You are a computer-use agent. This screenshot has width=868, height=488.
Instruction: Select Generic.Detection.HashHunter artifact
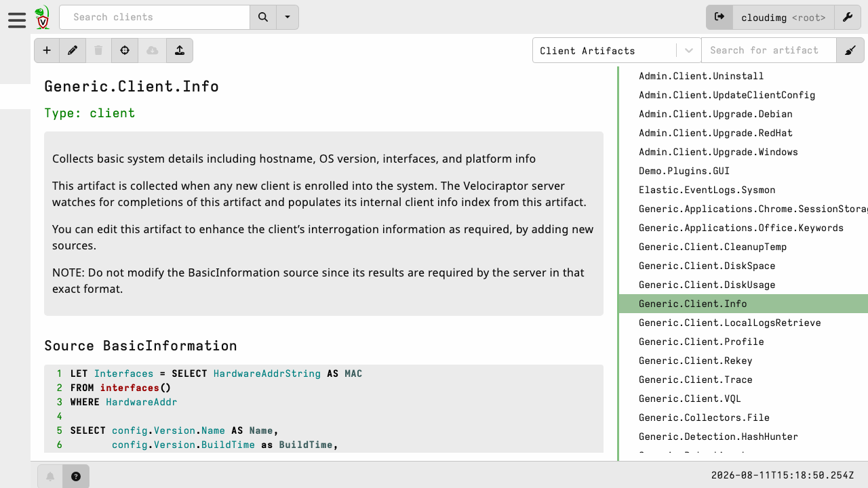(x=743, y=436)
